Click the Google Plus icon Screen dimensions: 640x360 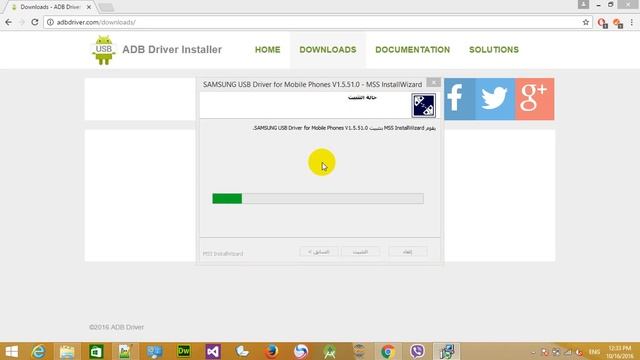pyautogui.click(x=535, y=99)
